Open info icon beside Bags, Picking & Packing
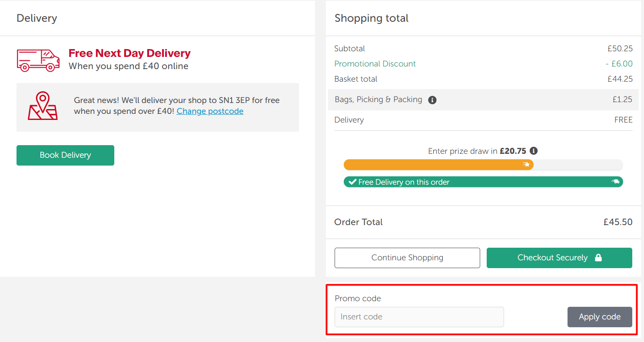644x342 pixels. (x=432, y=100)
